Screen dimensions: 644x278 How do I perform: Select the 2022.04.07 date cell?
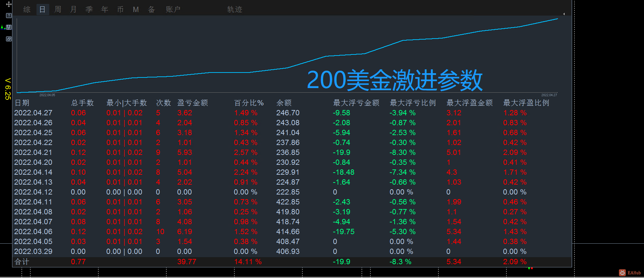click(33, 222)
